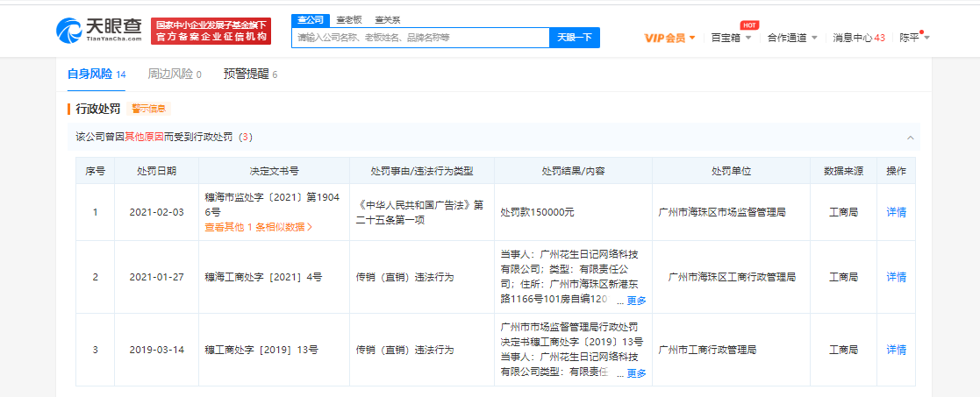Click the HOT badge above 百宝箱
The width and height of the screenshot is (980, 397).
[x=749, y=25]
